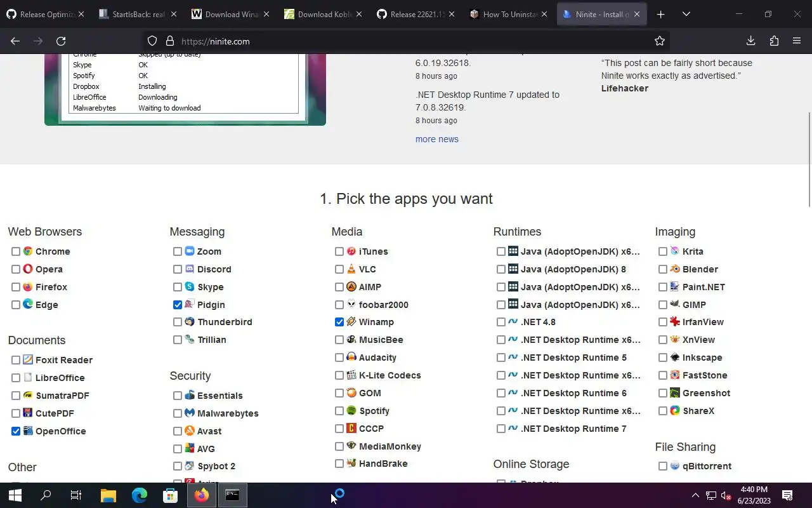Image resolution: width=812 pixels, height=508 pixels.
Task: Uncheck the OpenOffice checkbox
Action: tap(16, 431)
